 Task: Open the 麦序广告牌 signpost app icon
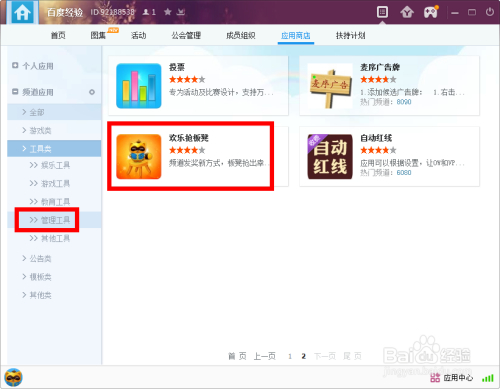click(x=330, y=86)
